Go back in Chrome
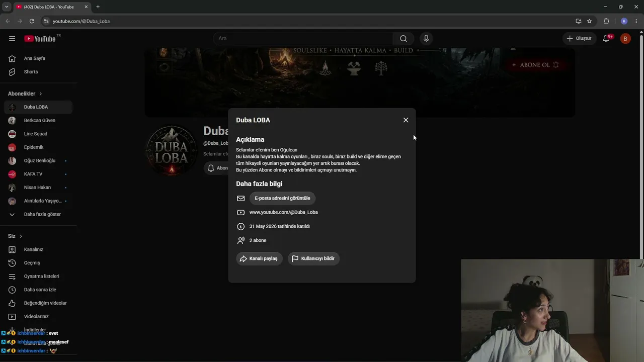This screenshot has height=362, width=644. click(8, 21)
